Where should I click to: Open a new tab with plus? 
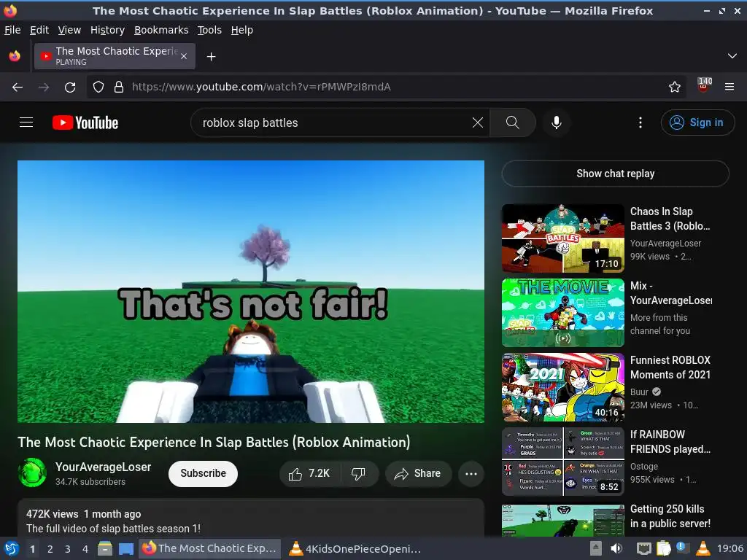(x=211, y=57)
